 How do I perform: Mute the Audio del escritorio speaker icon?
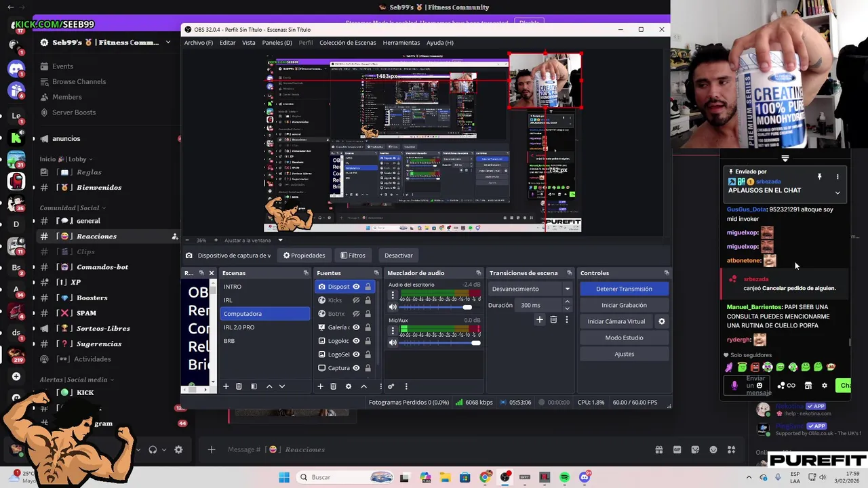[393, 308]
